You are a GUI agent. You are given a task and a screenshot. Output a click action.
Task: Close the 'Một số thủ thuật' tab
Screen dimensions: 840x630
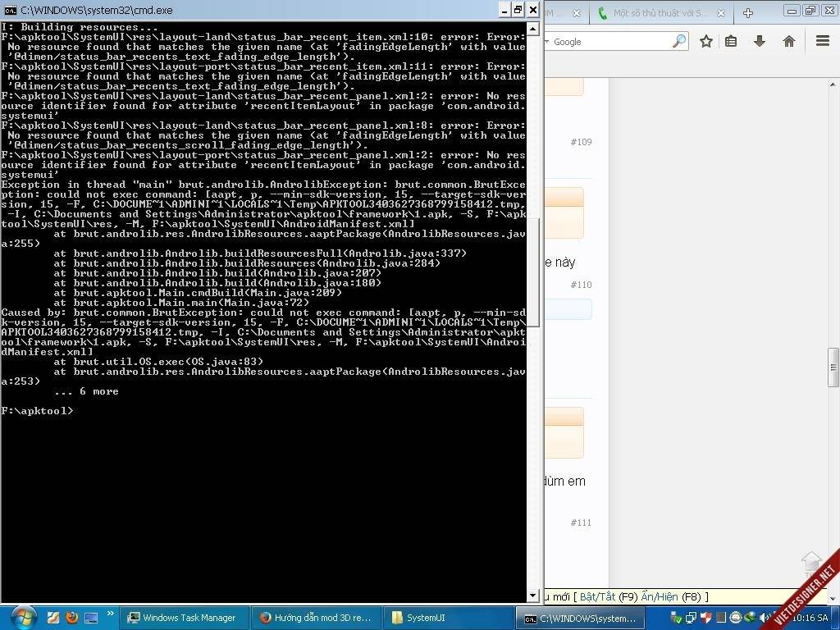tap(721, 13)
